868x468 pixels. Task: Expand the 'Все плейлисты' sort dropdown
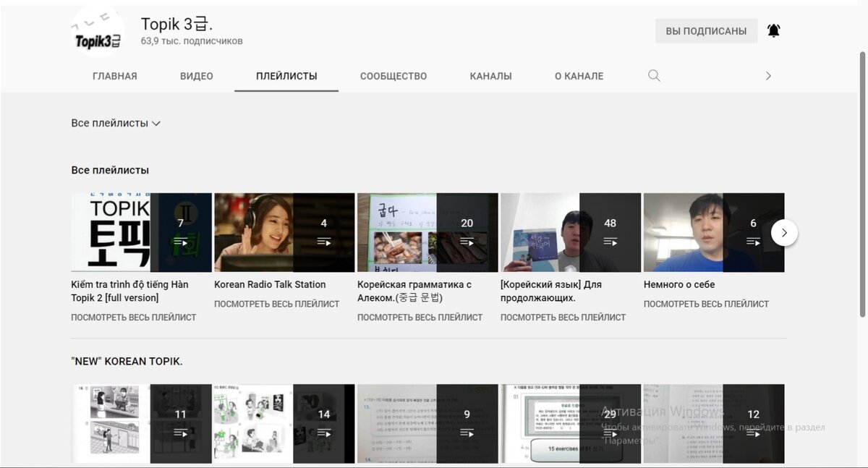pyautogui.click(x=116, y=123)
